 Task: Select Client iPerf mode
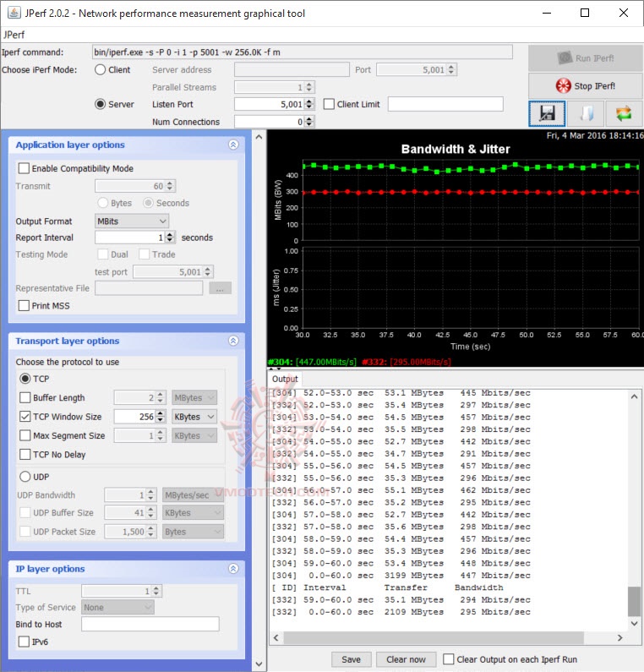click(x=100, y=69)
